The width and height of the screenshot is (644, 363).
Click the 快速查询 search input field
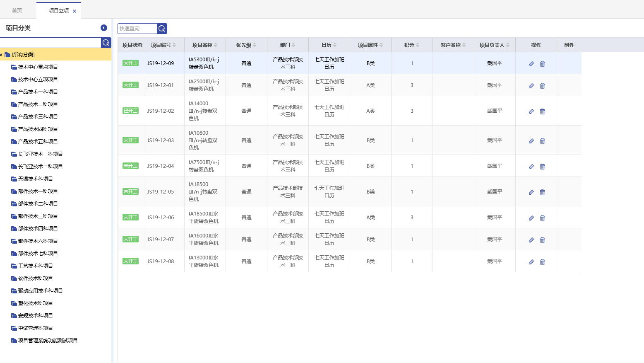(137, 29)
